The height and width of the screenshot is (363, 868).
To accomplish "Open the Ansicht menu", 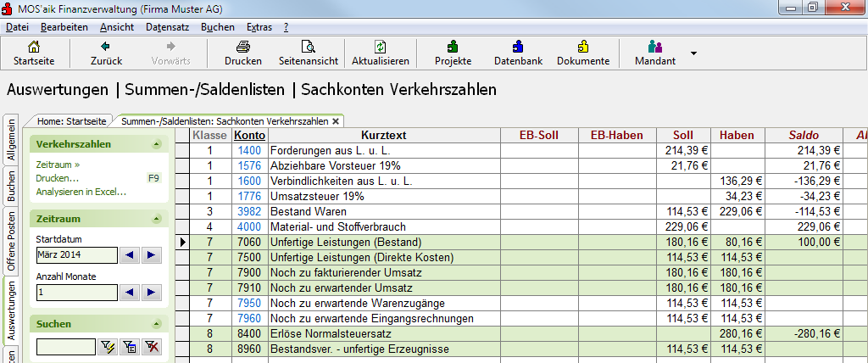I will [117, 27].
